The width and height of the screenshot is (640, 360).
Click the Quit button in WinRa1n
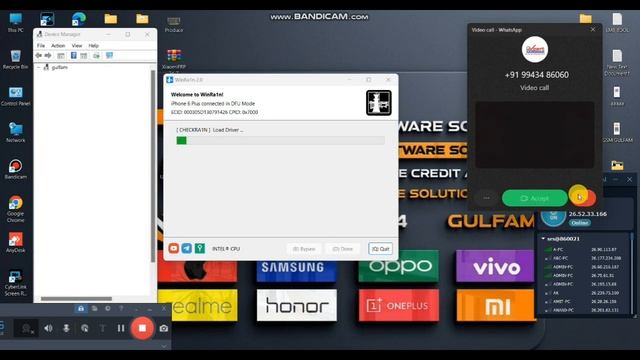[x=380, y=249]
